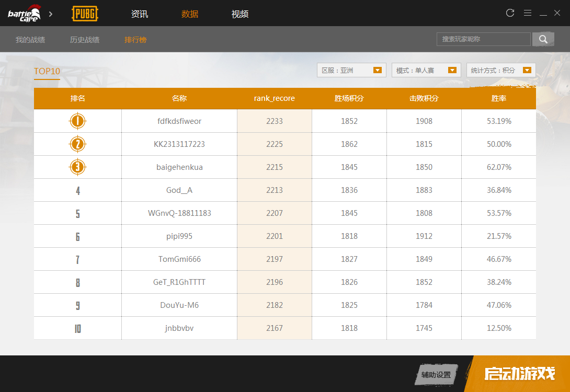Viewport: 570px width, 392px height.
Task: Click the rank 4 number icon
Action: point(78,190)
